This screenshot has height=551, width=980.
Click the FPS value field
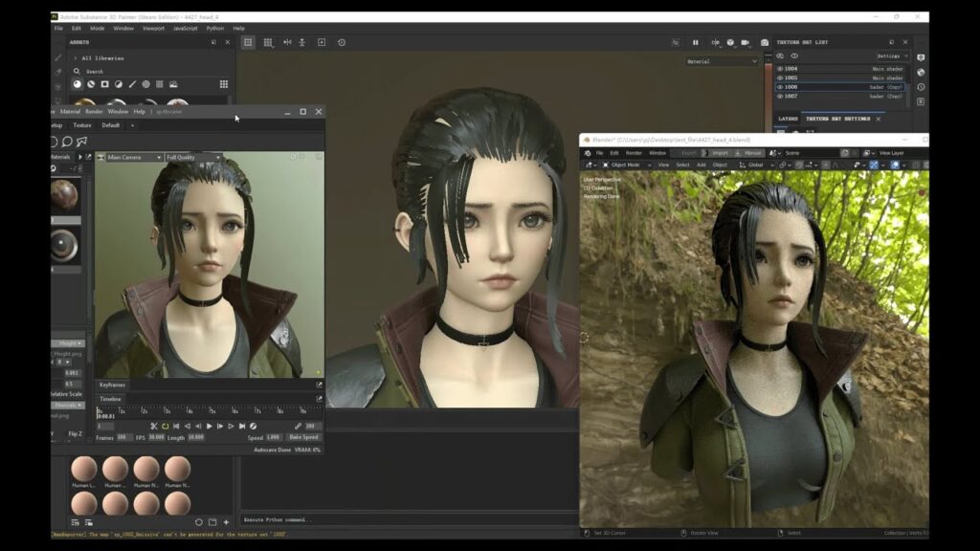(x=156, y=437)
